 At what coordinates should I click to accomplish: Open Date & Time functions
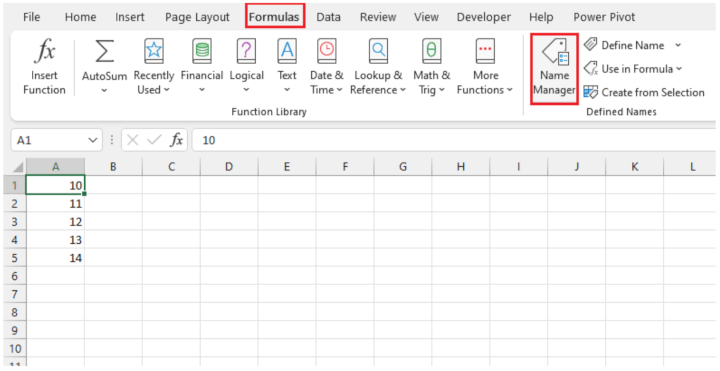[x=326, y=67]
